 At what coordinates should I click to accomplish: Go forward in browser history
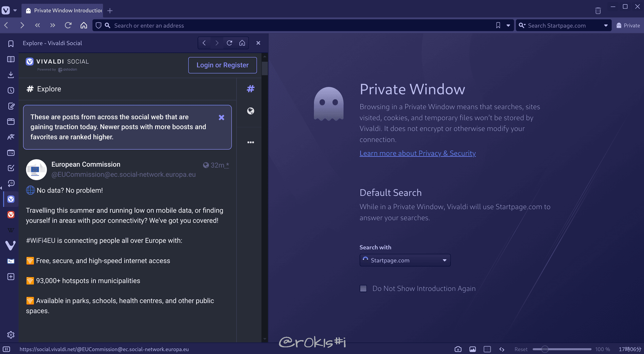coord(22,25)
